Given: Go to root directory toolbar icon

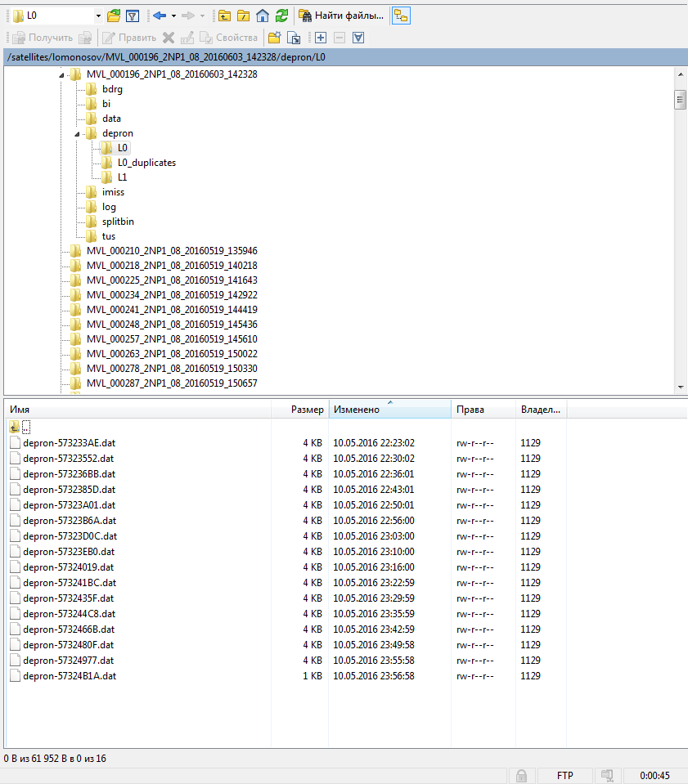Looking at the screenshot, I should tap(244, 16).
